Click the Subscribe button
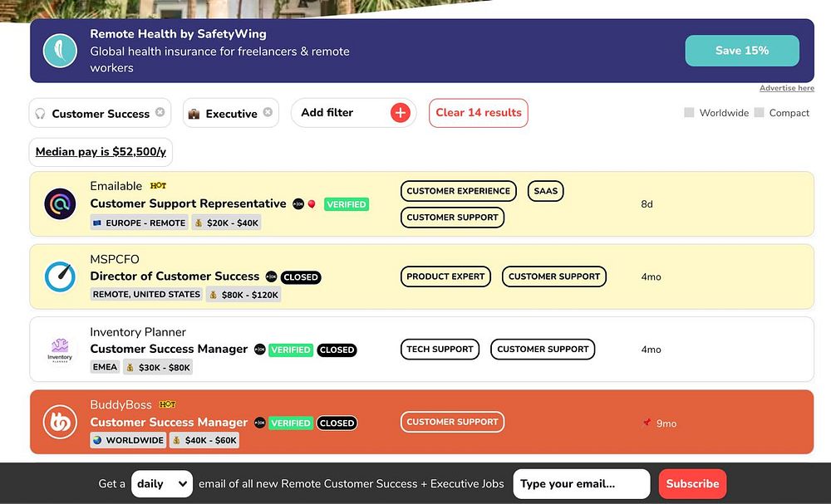The height and width of the screenshot is (504, 831). coord(693,483)
